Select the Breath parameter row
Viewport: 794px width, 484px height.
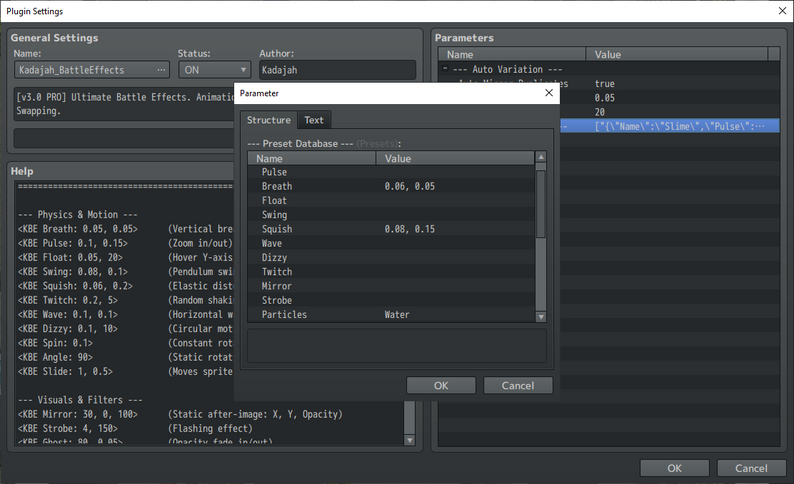[391, 186]
